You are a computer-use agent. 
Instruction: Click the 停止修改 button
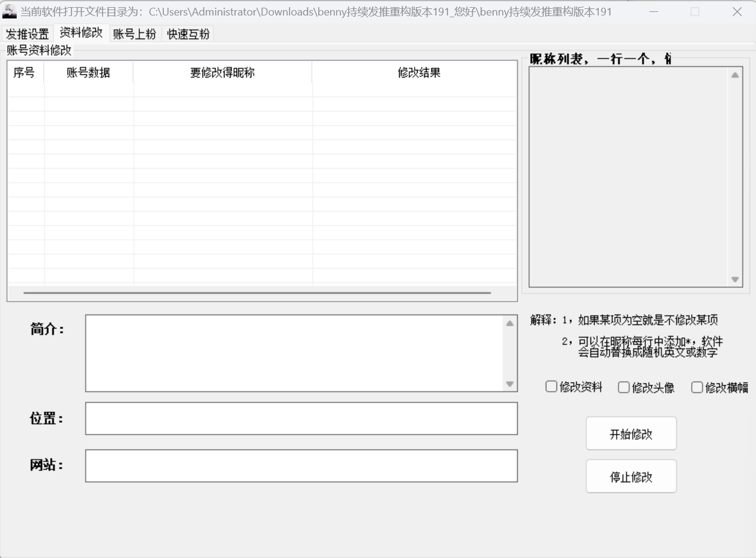point(631,476)
